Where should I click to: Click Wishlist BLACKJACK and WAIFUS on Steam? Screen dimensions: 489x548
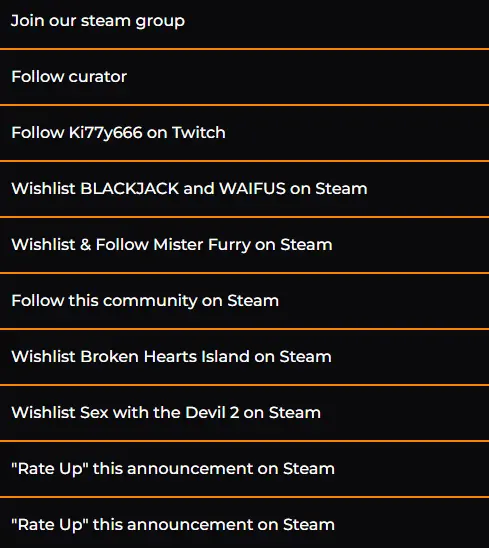tap(244, 189)
